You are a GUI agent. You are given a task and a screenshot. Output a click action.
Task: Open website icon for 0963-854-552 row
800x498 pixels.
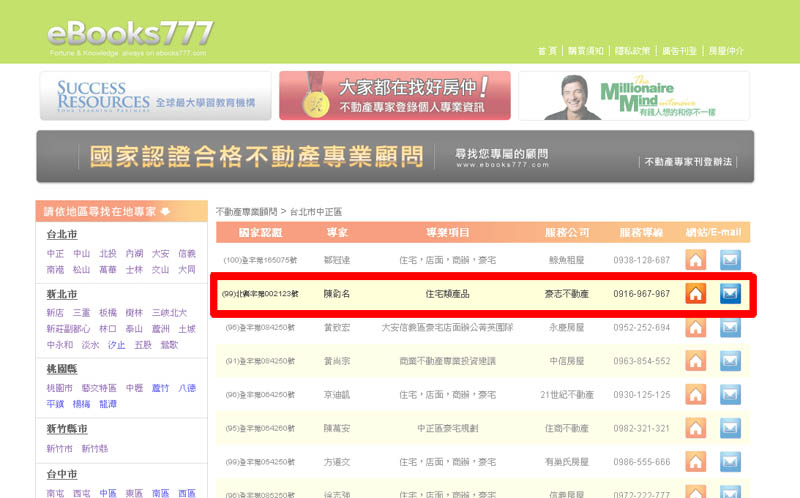pos(695,361)
